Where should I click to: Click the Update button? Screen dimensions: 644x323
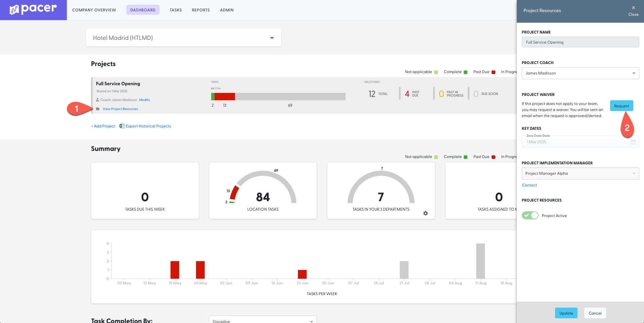pyautogui.click(x=566, y=313)
